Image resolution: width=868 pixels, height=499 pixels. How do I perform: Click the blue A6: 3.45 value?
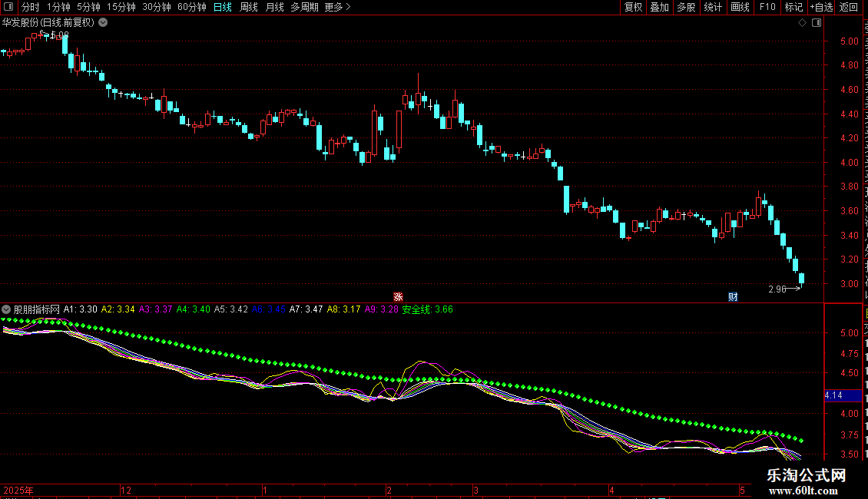point(269,309)
